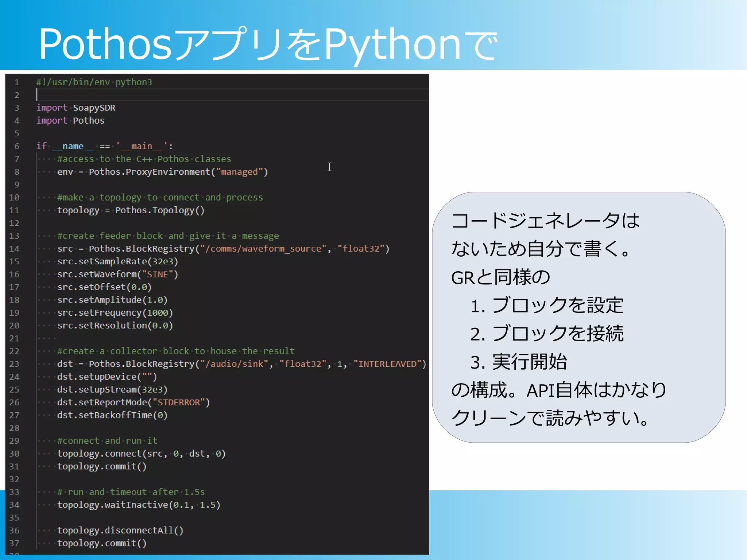The height and width of the screenshot is (560, 747).
Task: Click 'dst.setReportMode("STDERROR")' line
Action: [x=133, y=402]
